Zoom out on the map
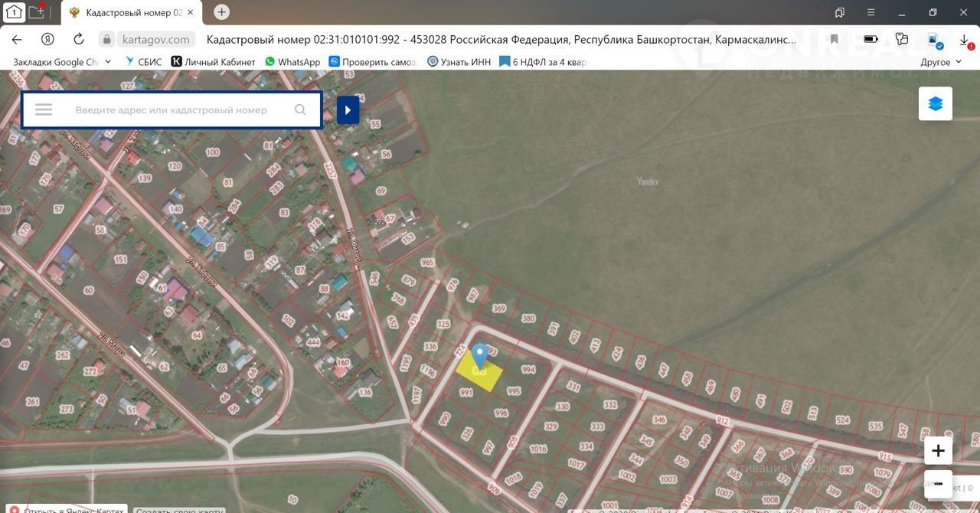 pyautogui.click(x=938, y=484)
